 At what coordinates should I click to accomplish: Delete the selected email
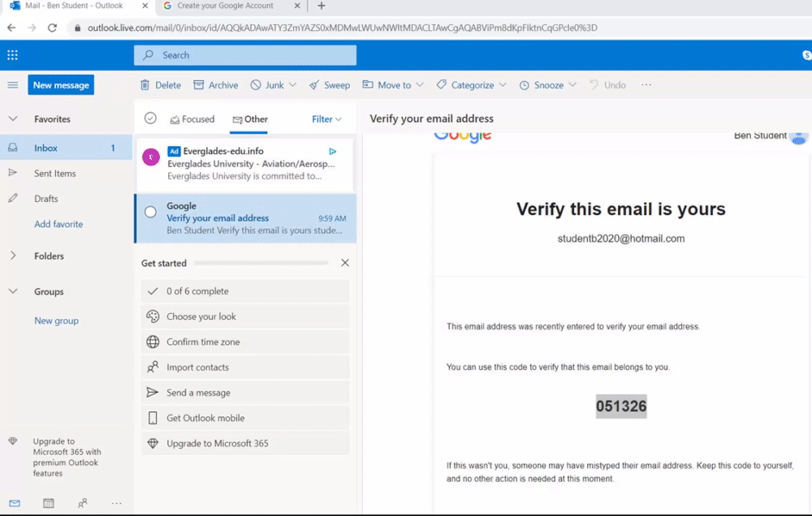tap(161, 85)
